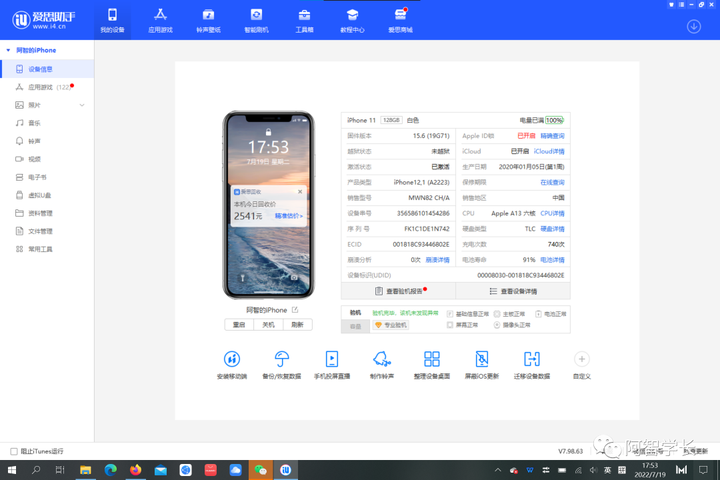Select 设备信息 in the sidebar
The image size is (720, 480).
(x=47, y=69)
